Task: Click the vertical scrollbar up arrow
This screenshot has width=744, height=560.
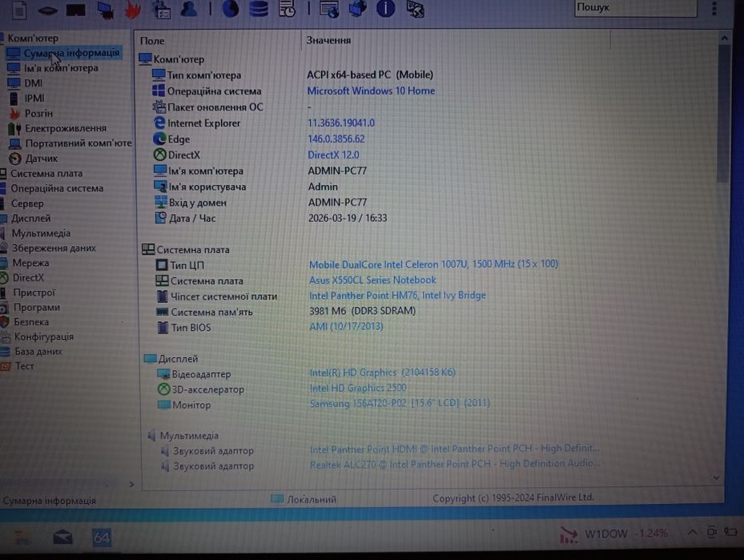Action: pos(724,38)
